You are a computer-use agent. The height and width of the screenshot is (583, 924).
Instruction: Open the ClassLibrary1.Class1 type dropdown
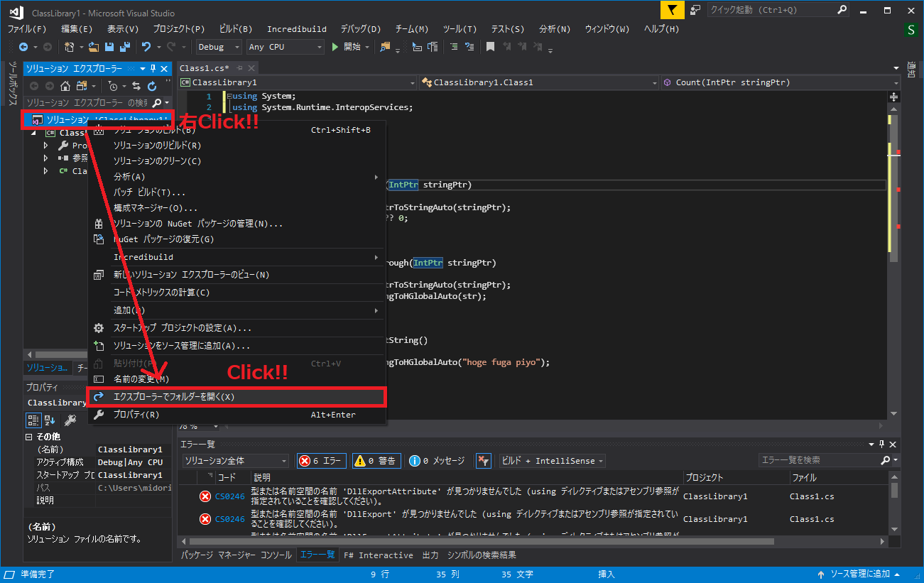(x=539, y=82)
